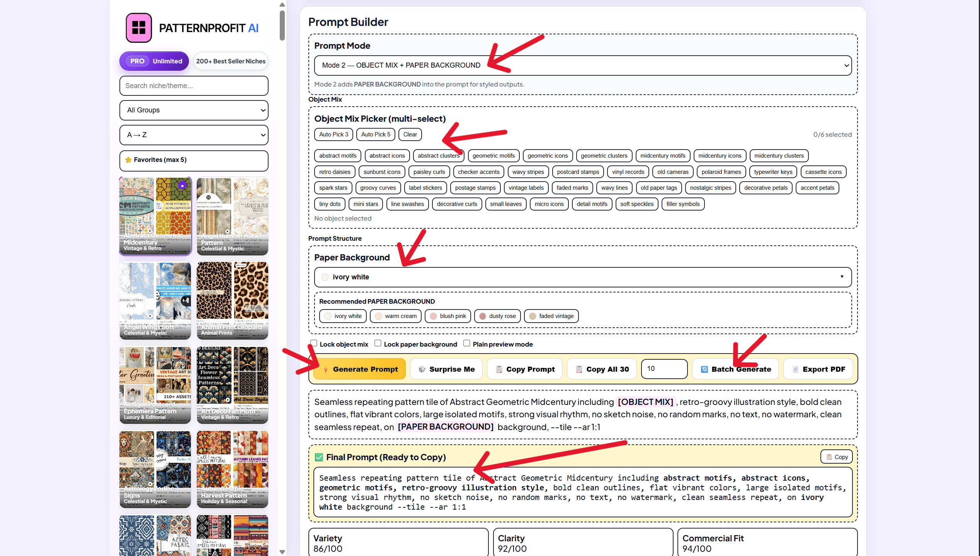Check the Lock paper background option
The width and height of the screenshot is (980, 556).
378,343
